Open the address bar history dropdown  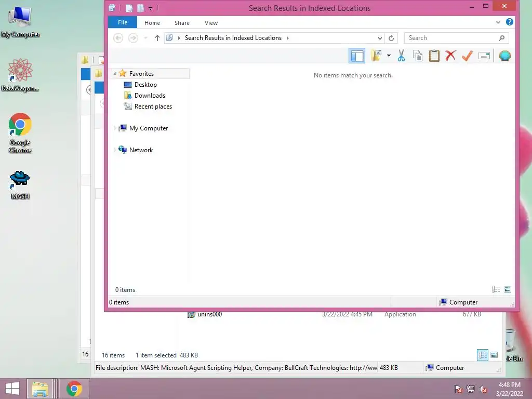pos(380,38)
